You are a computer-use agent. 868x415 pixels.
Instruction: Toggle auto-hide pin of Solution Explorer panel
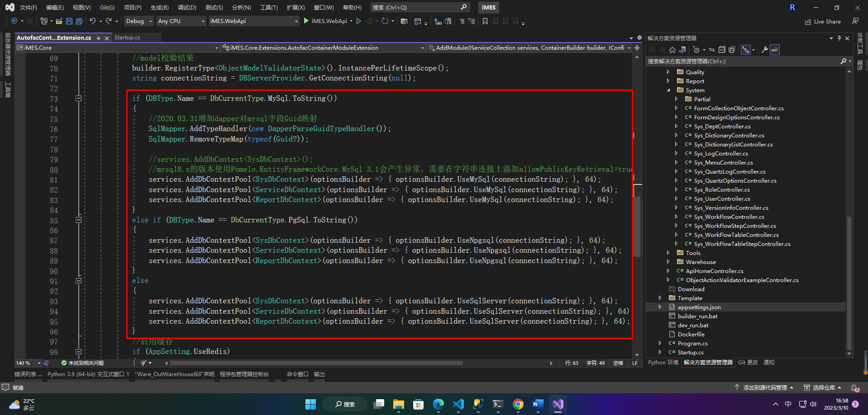(x=839, y=38)
